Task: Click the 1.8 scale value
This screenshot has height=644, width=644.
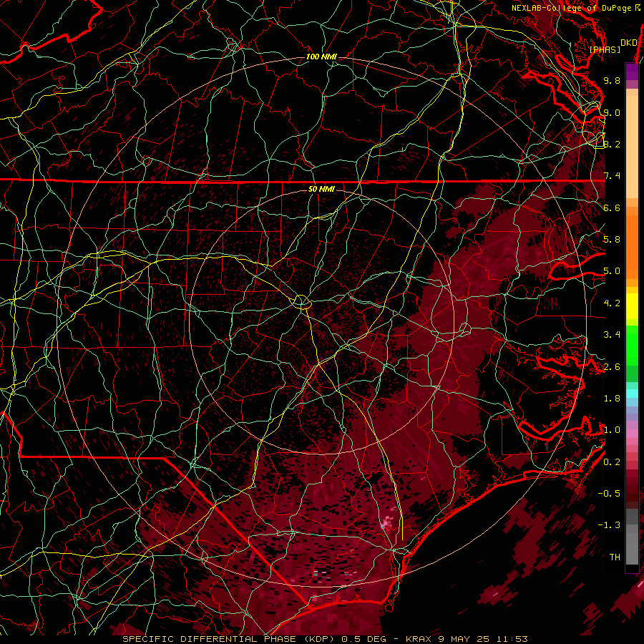Action: click(612, 399)
